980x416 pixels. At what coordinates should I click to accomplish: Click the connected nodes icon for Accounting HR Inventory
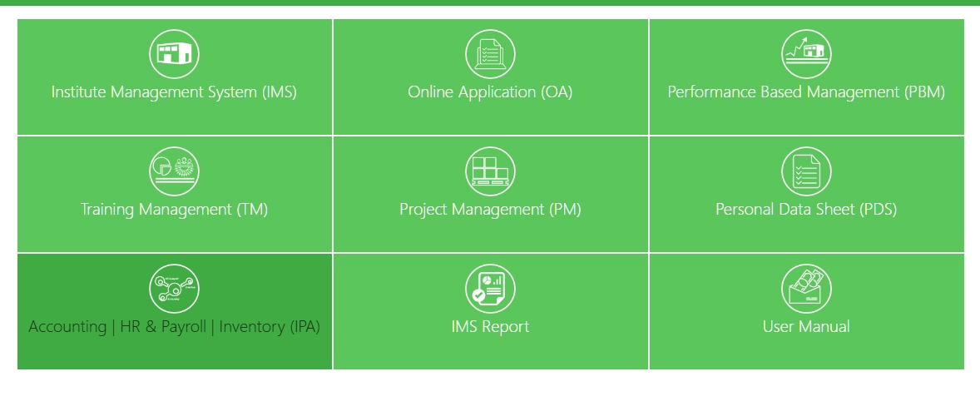[175, 289]
